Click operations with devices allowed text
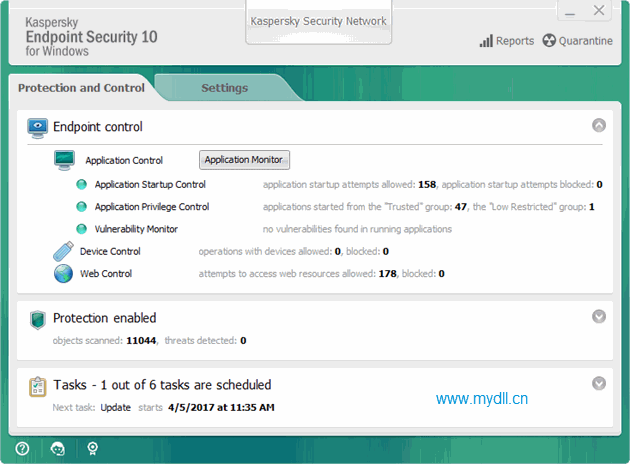This screenshot has height=464, width=630. (x=266, y=251)
